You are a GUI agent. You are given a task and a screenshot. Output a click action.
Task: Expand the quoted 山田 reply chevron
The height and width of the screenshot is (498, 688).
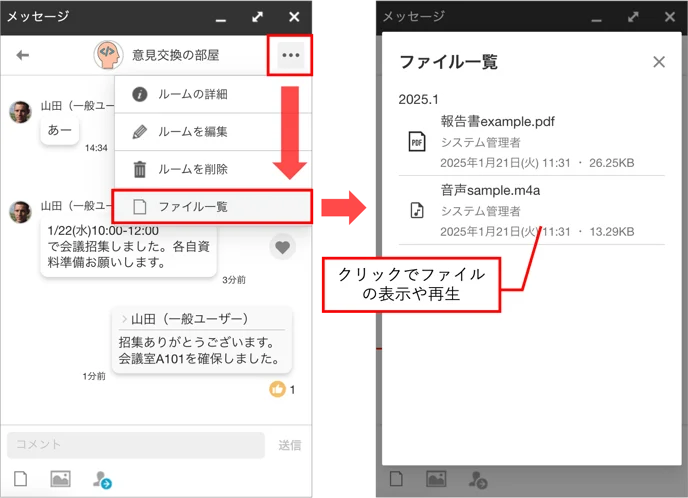coord(124,319)
